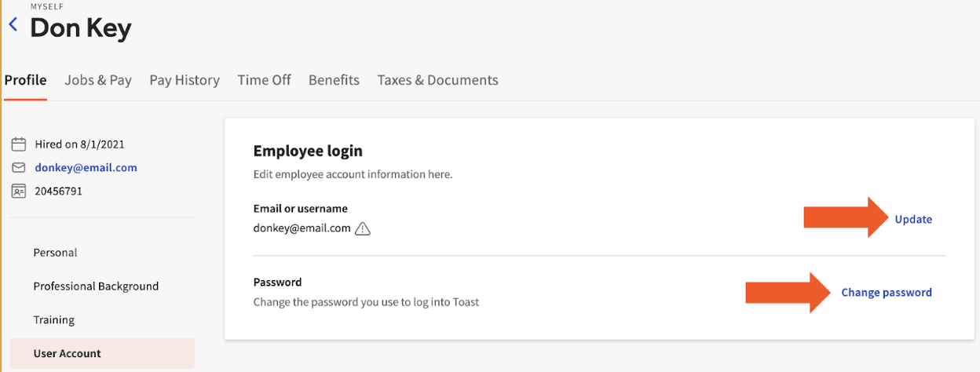Click Update for email or username
The image size is (980, 372).
click(x=913, y=220)
